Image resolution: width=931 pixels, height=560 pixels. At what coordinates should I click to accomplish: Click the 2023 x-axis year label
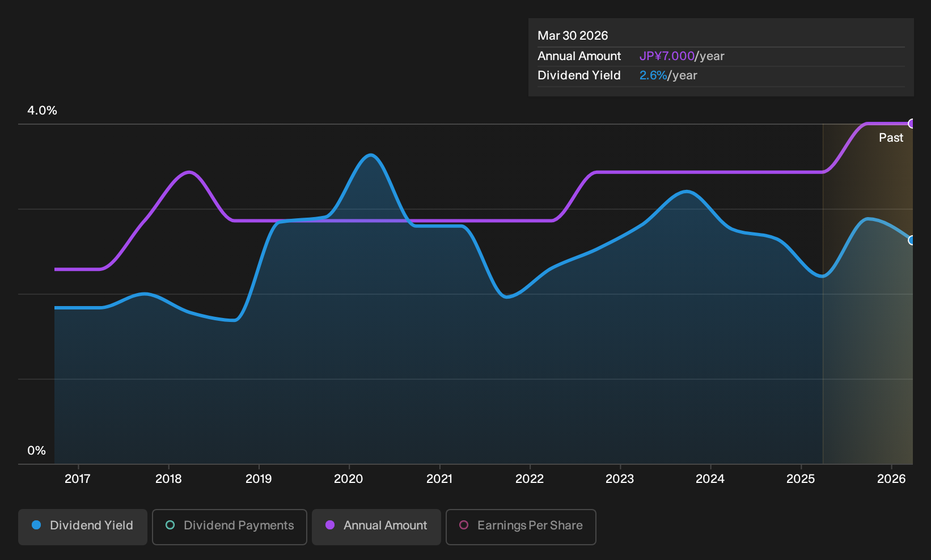[x=620, y=479]
